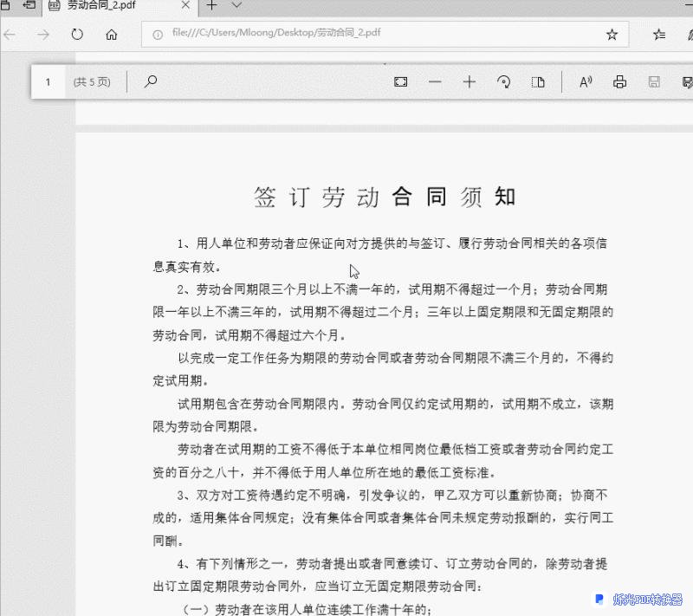Click the line starting 4、有下列情形之一
The image size is (693, 616).
392,564
